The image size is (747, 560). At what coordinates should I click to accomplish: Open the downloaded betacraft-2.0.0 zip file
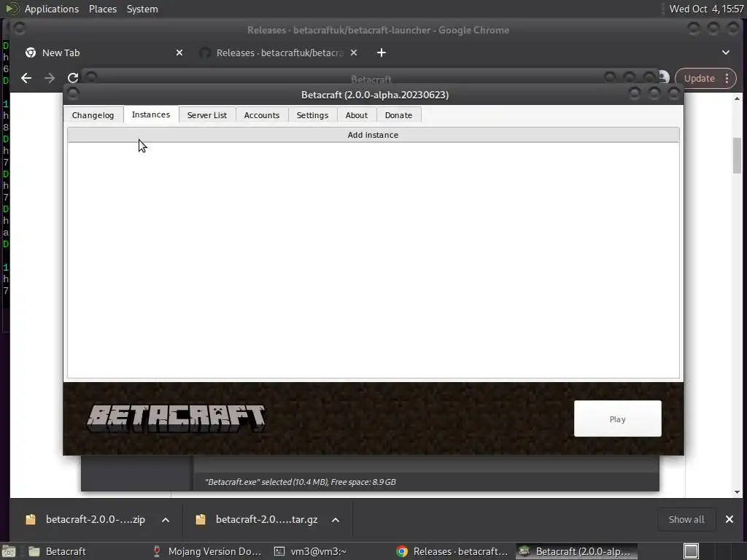click(x=96, y=519)
